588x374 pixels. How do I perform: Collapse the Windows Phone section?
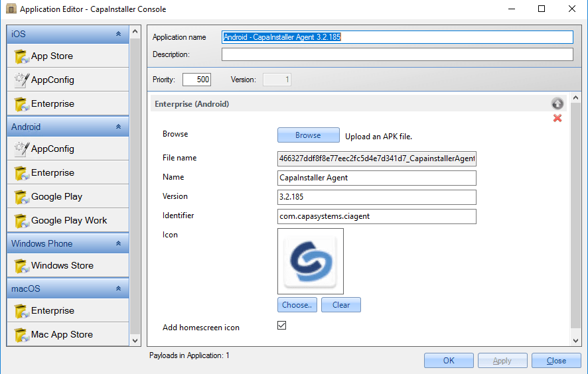pyautogui.click(x=119, y=243)
